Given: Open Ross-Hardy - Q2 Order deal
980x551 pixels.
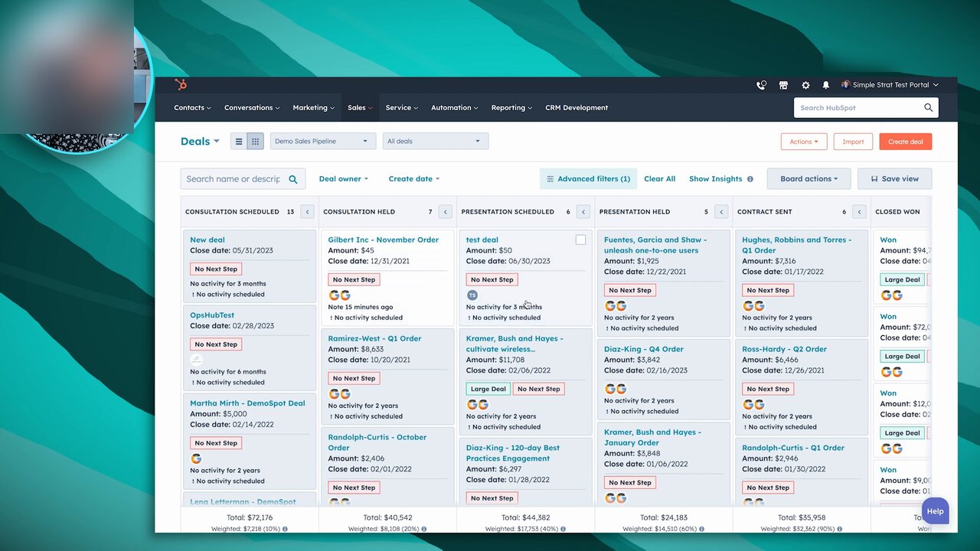Looking at the screenshot, I should point(784,349).
